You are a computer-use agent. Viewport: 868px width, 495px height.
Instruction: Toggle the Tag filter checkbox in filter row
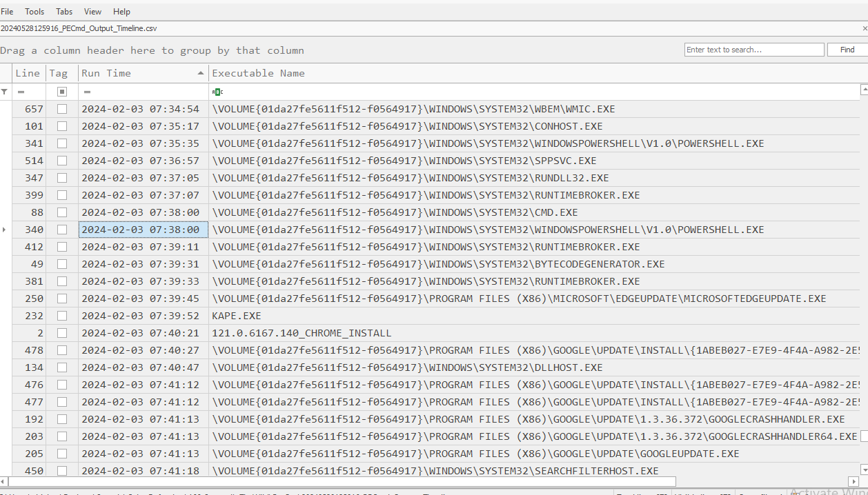tap(62, 92)
